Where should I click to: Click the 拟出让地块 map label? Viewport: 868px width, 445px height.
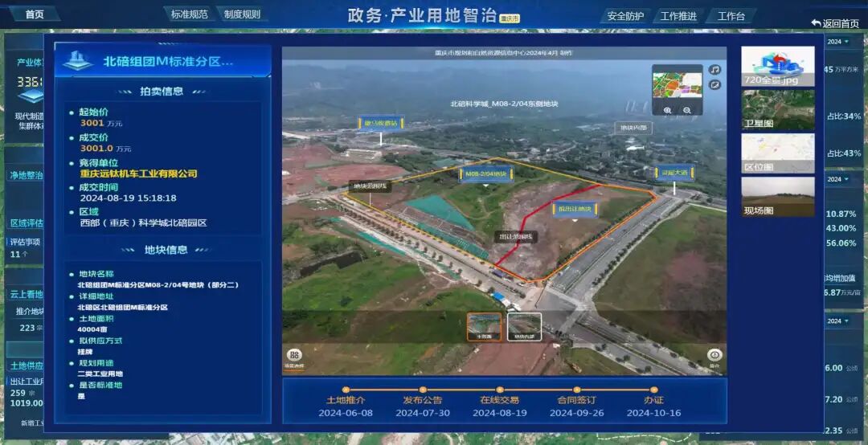(575, 209)
